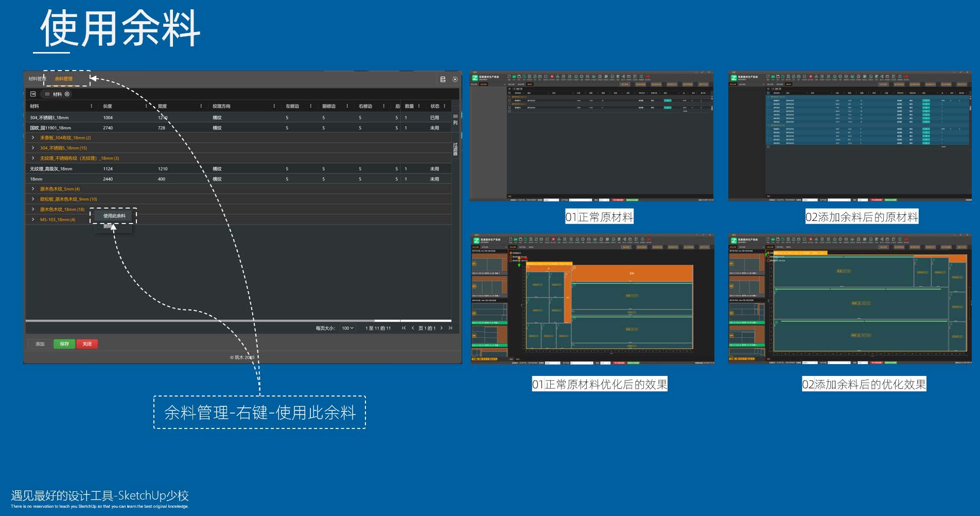Expand the 原木色木纹_5mm group row
Image resolution: width=980 pixels, height=516 pixels.
(x=33, y=189)
